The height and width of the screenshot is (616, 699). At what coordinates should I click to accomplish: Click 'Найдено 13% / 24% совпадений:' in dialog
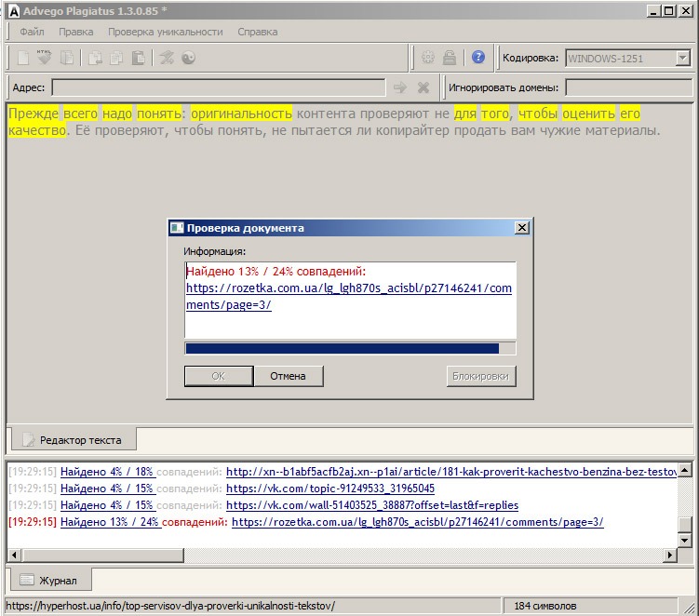[x=276, y=271]
